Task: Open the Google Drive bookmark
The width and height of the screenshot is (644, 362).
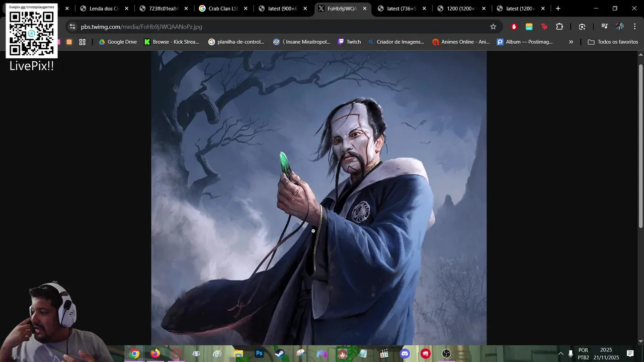Action: (118, 42)
